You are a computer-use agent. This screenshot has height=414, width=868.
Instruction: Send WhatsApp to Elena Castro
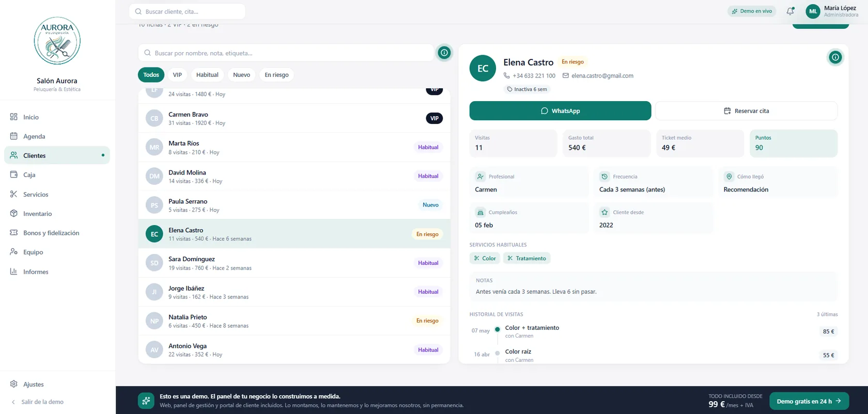click(x=560, y=111)
